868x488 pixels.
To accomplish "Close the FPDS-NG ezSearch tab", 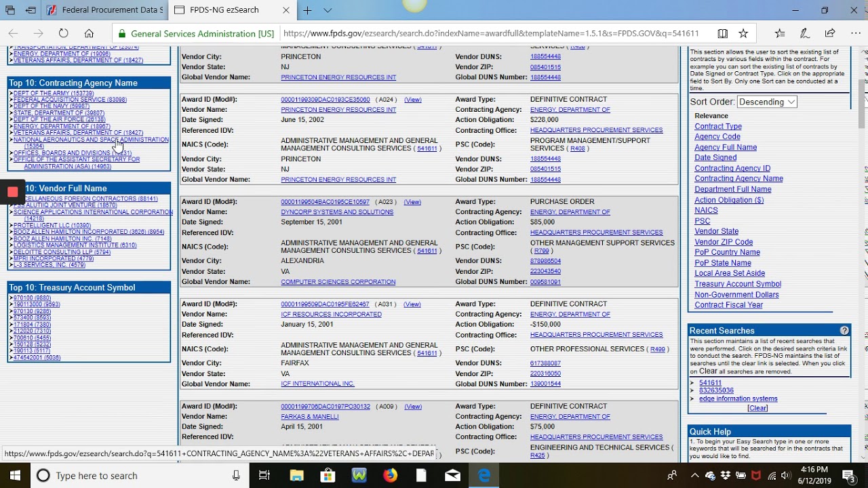I will pos(286,10).
